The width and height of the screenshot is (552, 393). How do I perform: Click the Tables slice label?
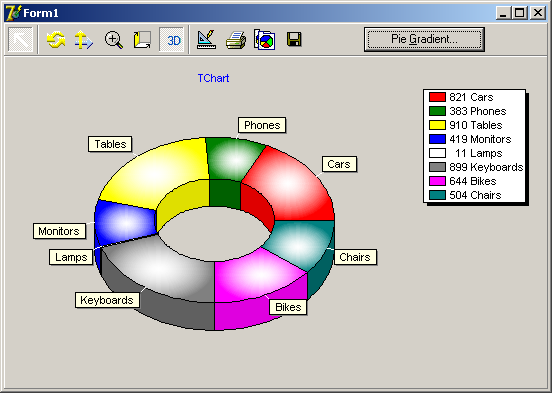(x=110, y=144)
